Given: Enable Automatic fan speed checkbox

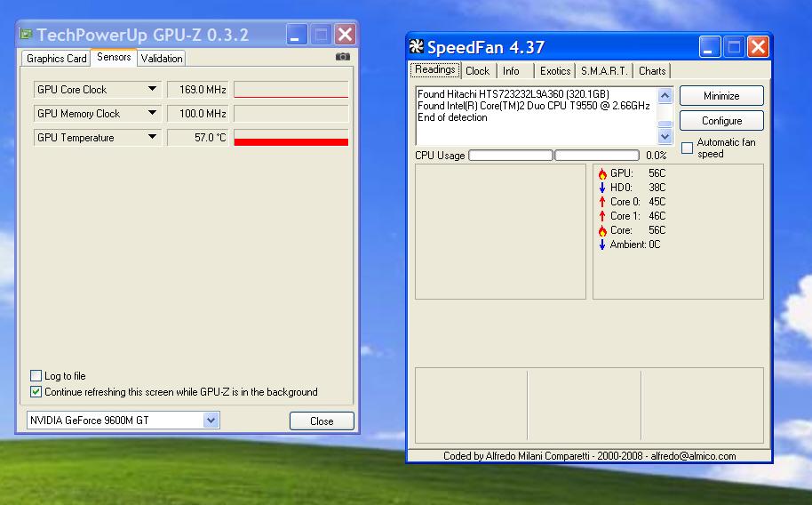Looking at the screenshot, I should tap(688, 148).
